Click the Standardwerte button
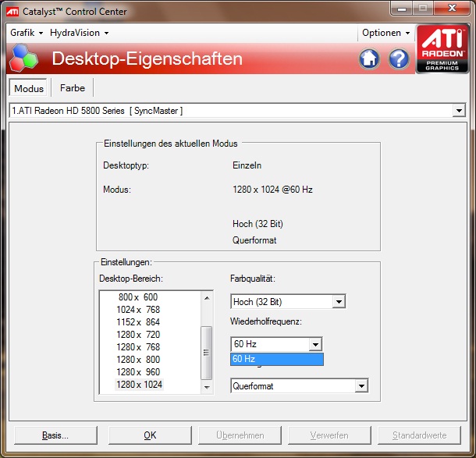The height and width of the screenshot is (458, 476). (419, 435)
